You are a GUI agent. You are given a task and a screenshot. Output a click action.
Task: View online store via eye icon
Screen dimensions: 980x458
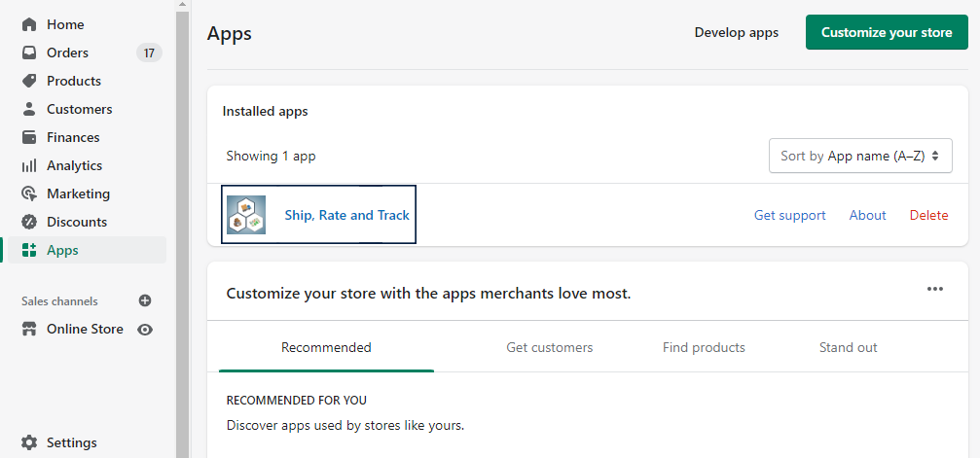(145, 330)
